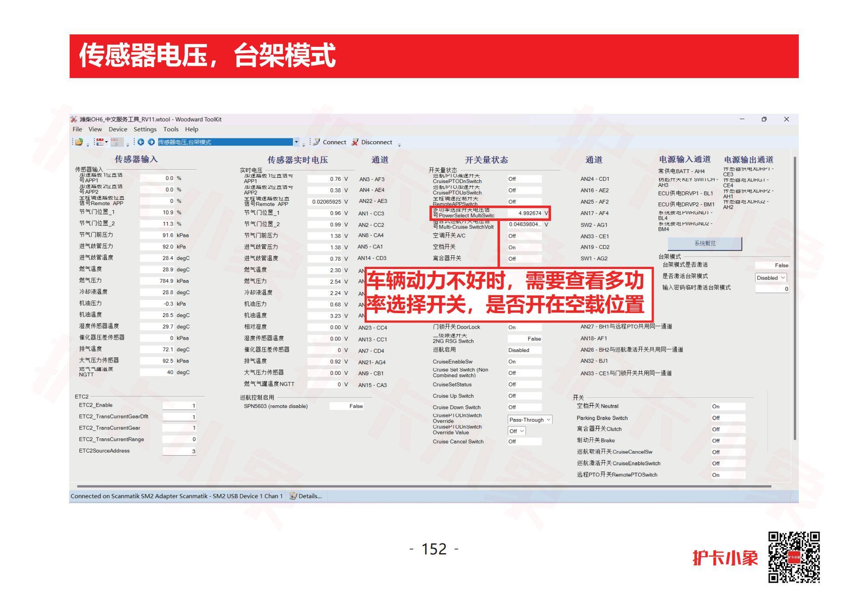Open Details from the status bar icon

[x=293, y=496]
